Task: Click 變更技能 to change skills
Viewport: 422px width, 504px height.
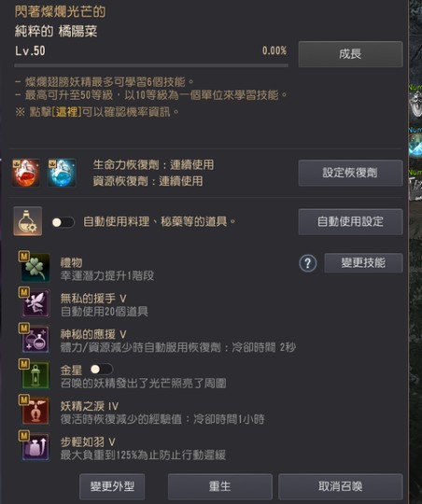Action: click(363, 263)
